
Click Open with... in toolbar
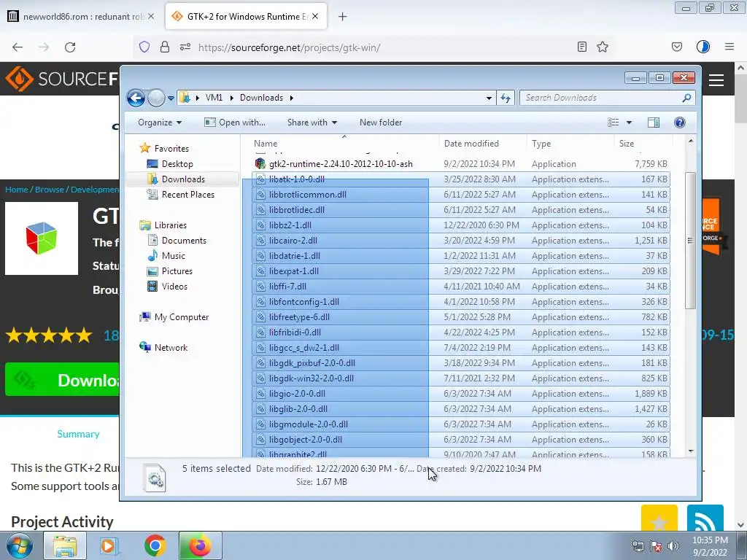click(235, 122)
